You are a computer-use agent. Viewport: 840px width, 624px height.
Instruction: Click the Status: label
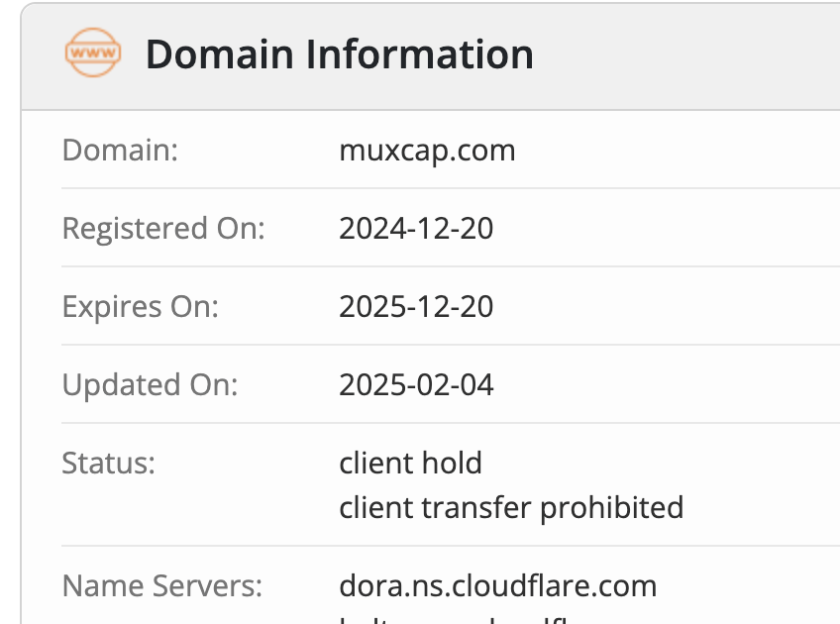108,463
